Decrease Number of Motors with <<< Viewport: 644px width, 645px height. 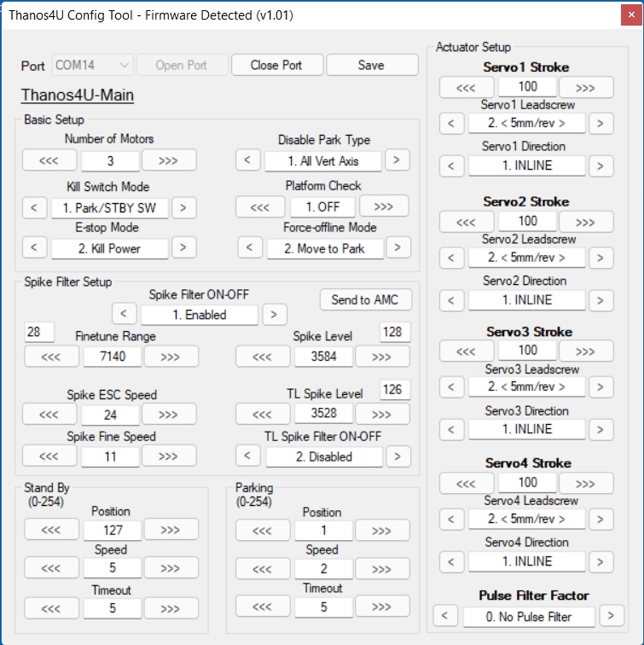click(x=49, y=160)
